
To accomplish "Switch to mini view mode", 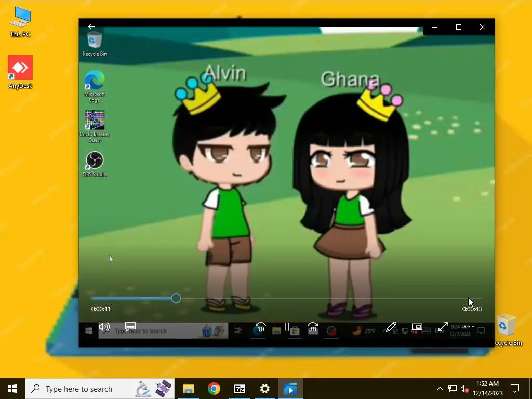I will coord(417,327).
